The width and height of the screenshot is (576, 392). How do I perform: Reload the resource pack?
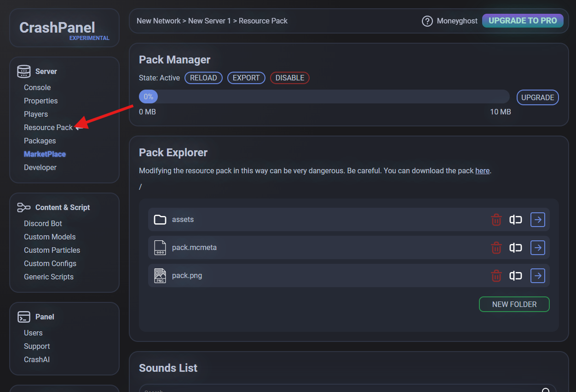coord(203,78)
